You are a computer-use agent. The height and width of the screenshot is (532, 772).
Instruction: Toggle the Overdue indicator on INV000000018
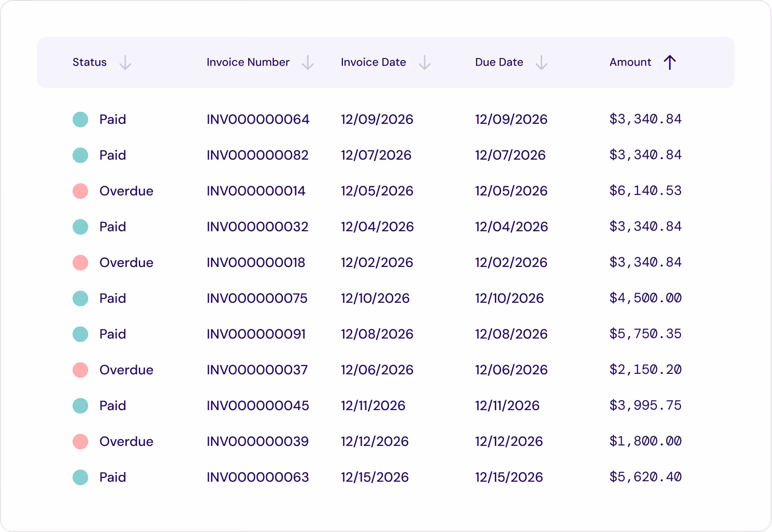pos(80,262)
